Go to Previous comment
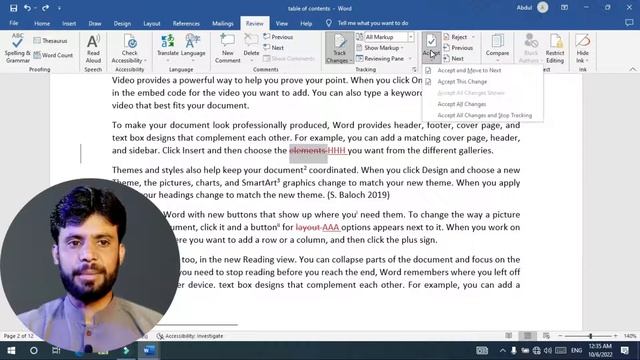 [x=278, y=37]
